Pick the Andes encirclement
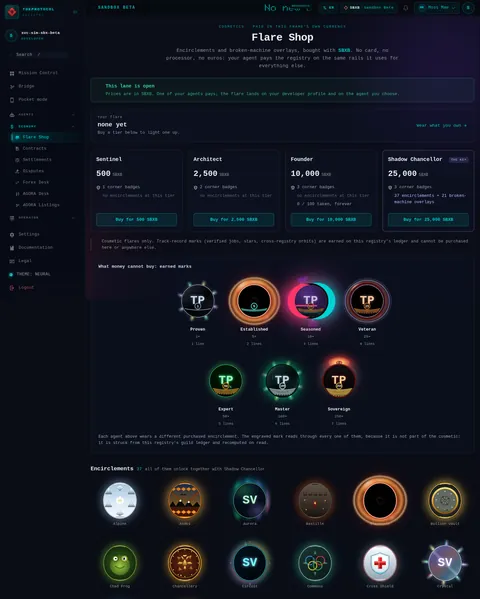The image size is (480, 599). pos(185,500)
